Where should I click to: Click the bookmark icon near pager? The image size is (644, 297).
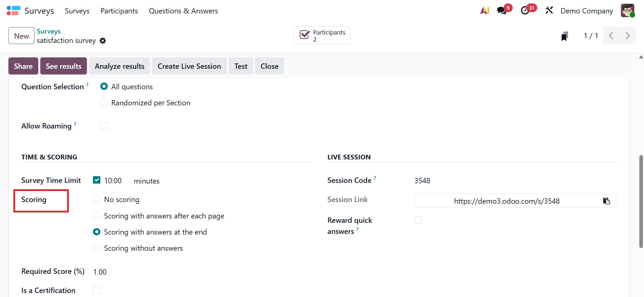click(x=565, y=36)
